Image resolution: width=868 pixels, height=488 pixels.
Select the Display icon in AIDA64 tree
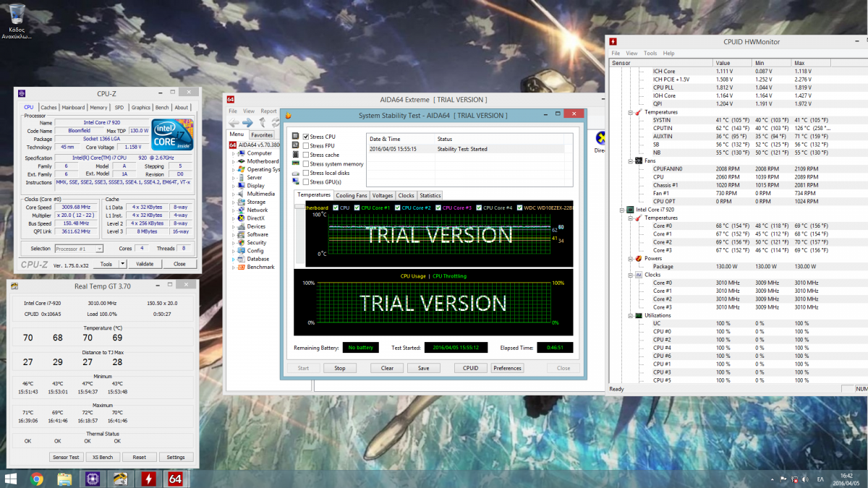click(241, 186)
